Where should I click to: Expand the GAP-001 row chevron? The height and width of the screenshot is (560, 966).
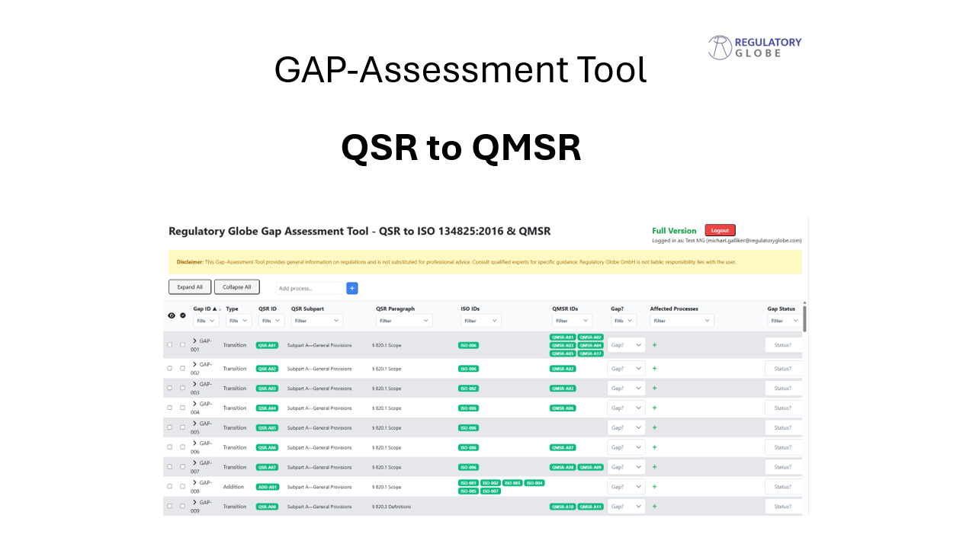pos(194,341)
